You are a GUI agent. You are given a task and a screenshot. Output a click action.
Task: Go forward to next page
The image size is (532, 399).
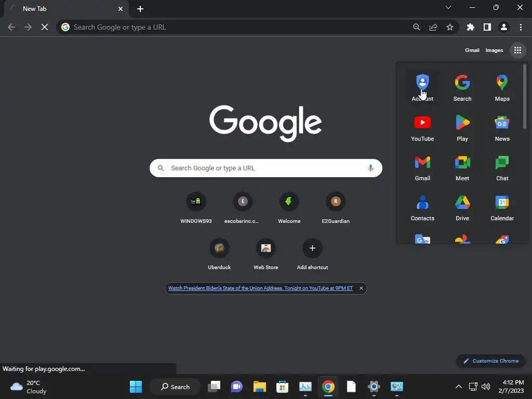click(28, 27)
